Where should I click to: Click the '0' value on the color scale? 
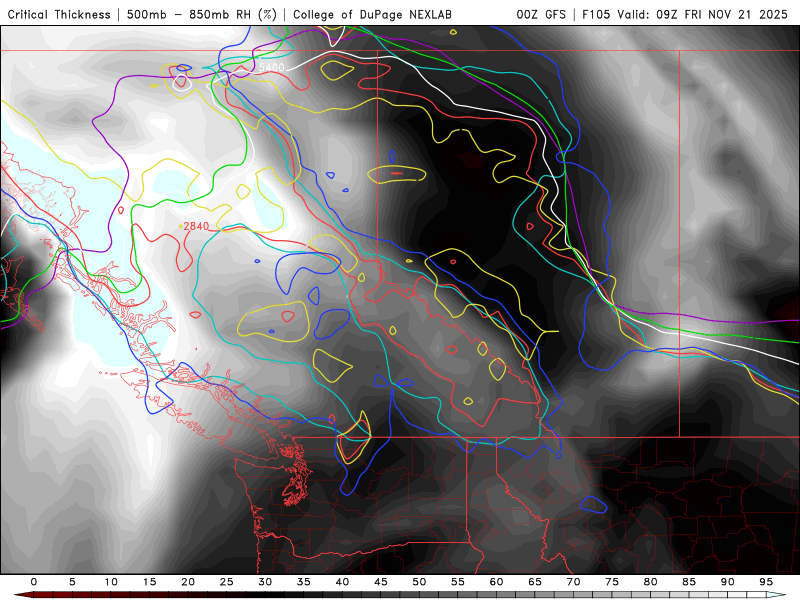[x=34, y=582]
